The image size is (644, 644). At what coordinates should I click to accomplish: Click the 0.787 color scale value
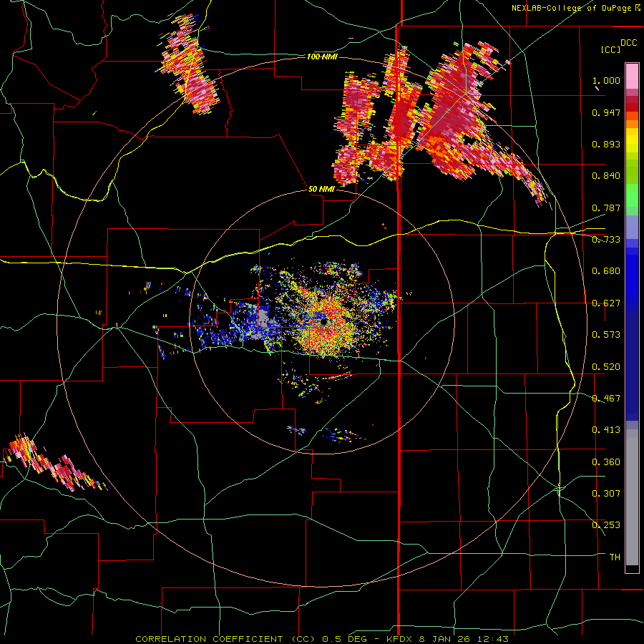coord(606,208)
